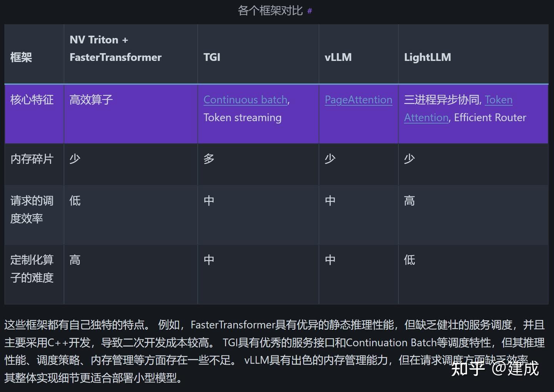
Task: Open the Continuous batch hyperlink
Action: pos(245,100)
